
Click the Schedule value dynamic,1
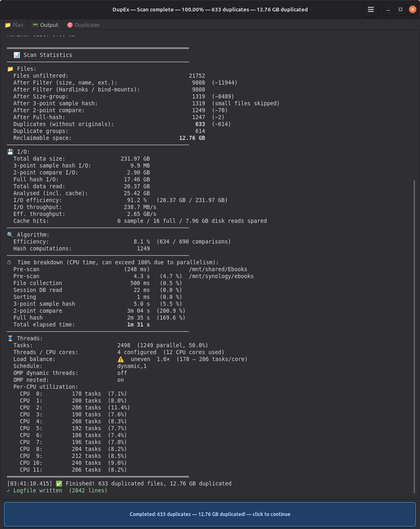[x=132, y=366]
